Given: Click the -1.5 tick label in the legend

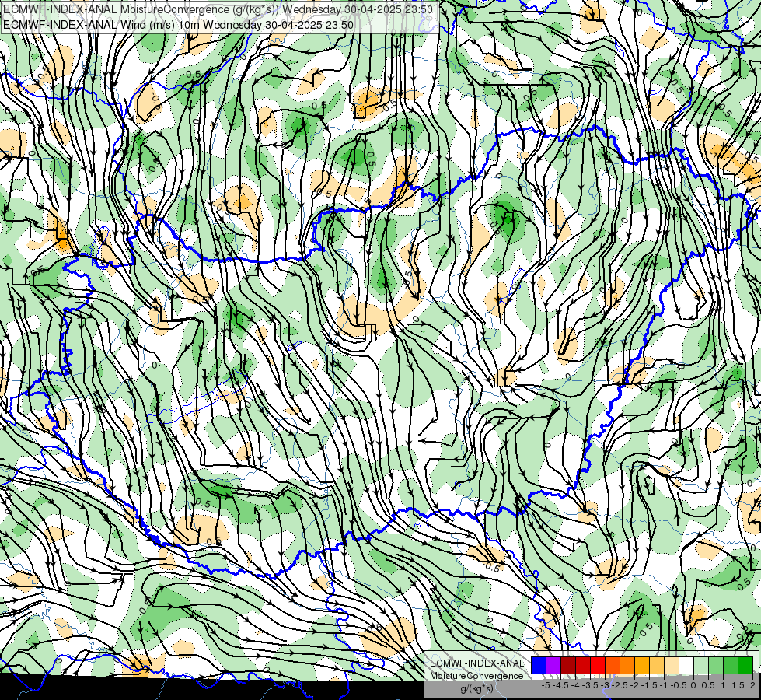Looking at the screenshot, I should [649, 685].
